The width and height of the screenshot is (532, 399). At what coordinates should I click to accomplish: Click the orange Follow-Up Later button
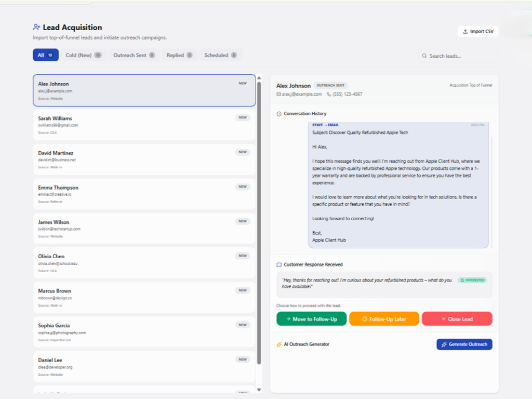(384, 319)
